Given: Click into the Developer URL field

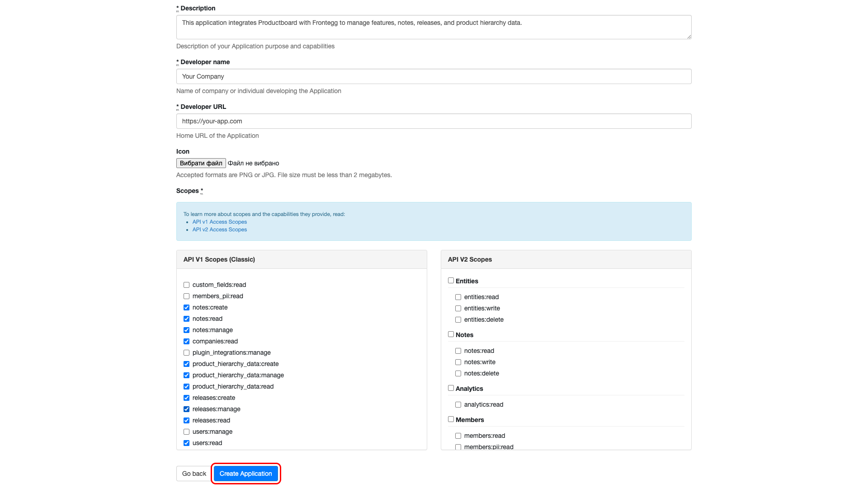Looking at the screenshot, I should click(x=434, y=121).
